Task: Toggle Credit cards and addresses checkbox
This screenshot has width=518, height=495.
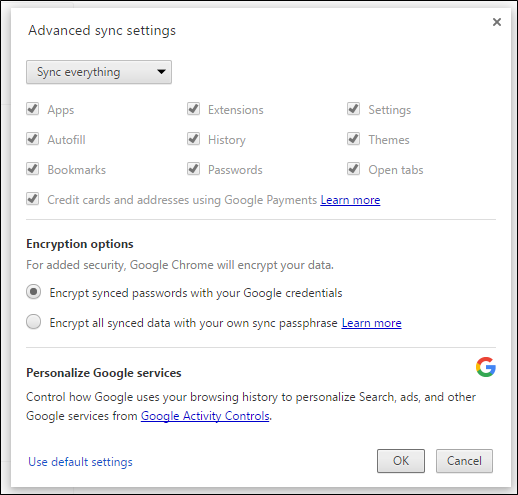Action: (x=33, y=199)
